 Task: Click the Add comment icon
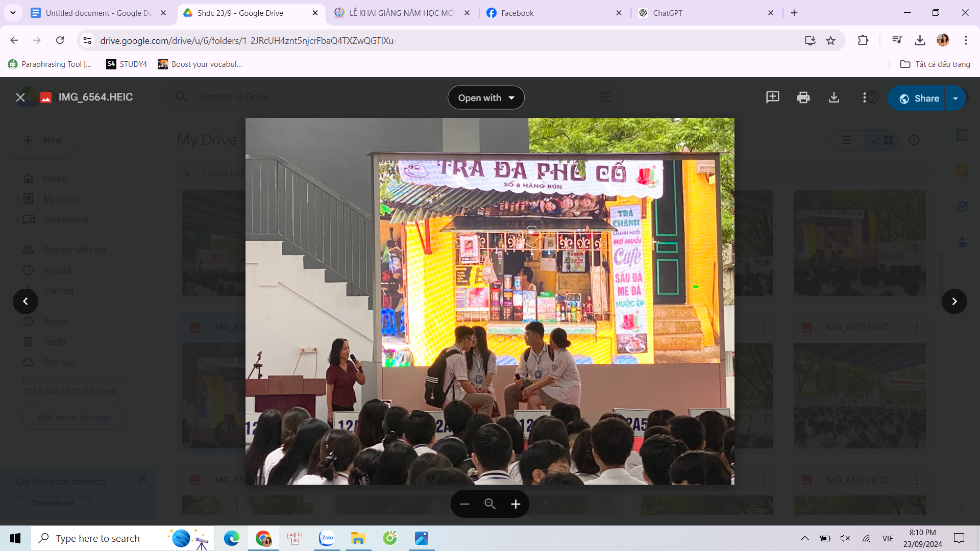pyautogui.click(x=772, y=97)
